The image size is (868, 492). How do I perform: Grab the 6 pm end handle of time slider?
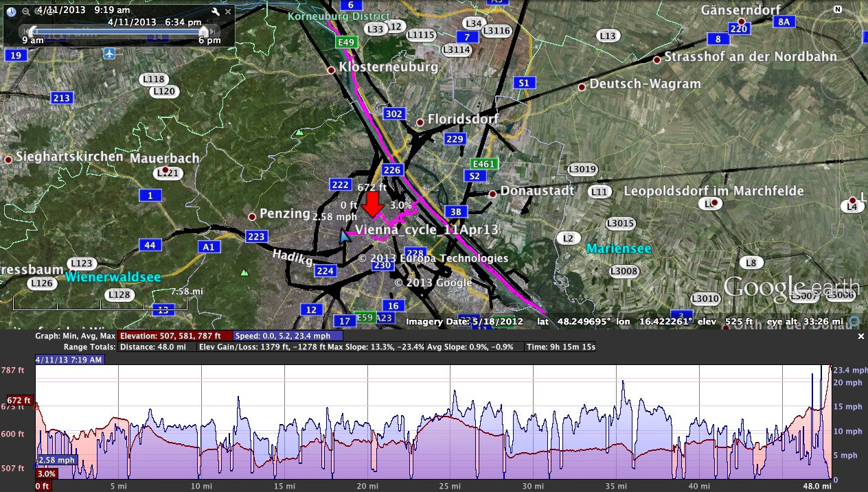point(204,31)
